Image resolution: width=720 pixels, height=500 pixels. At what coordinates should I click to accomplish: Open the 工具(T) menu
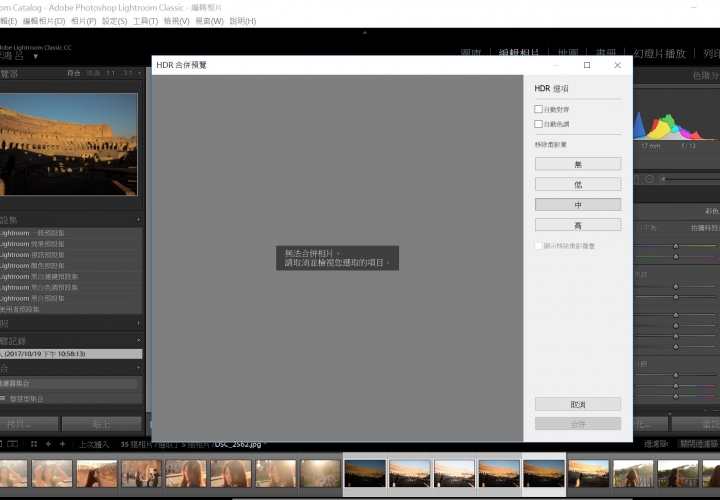click(x=145, y=21)
